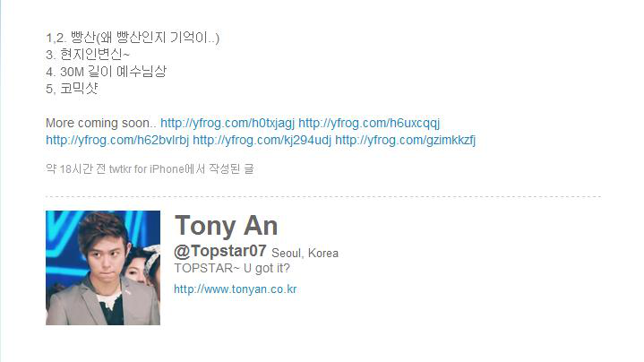
Task: Click the '에서 작성된 글' text after iPhone
Action: coord(219,168)
